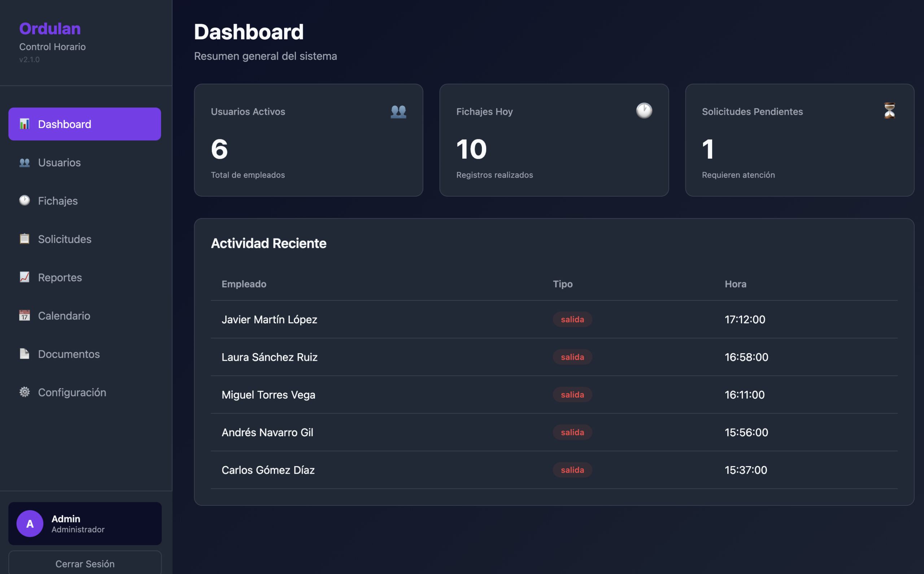Click the Empleado column header
Viewport: 924px width, 574px height.
244,284
